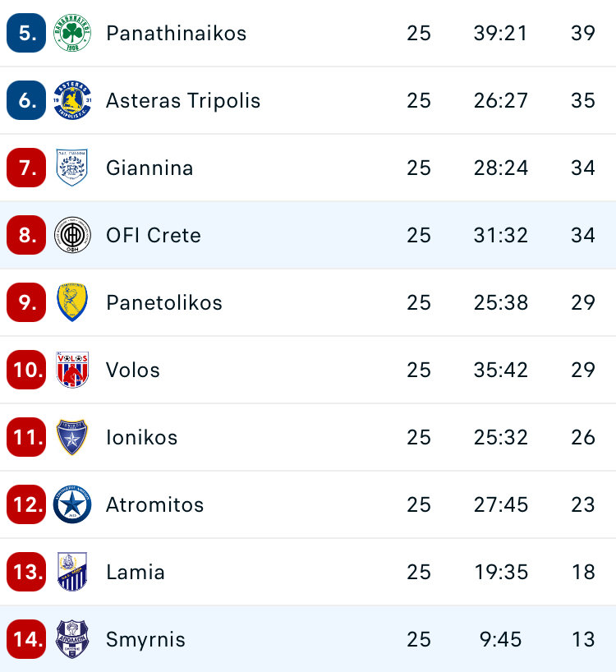Open the Panathinaikos team page
The image size is (616, 672).
[x=176, y=34]
